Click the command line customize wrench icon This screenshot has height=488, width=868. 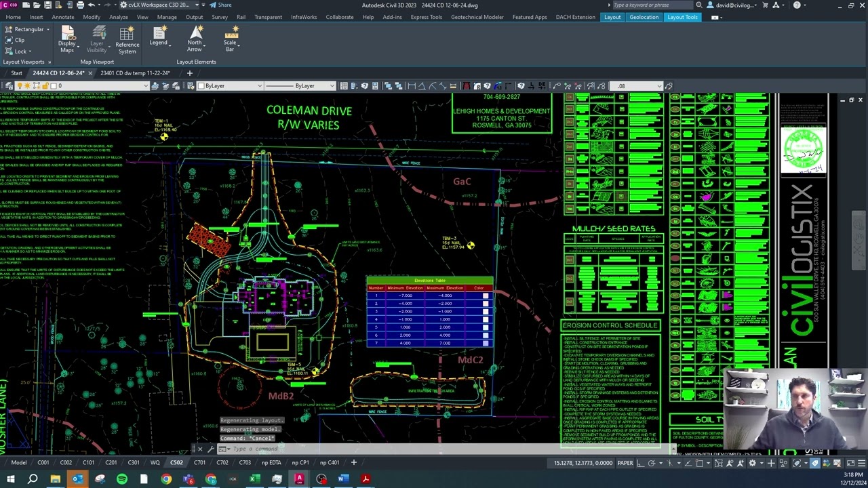pos(210,449)
